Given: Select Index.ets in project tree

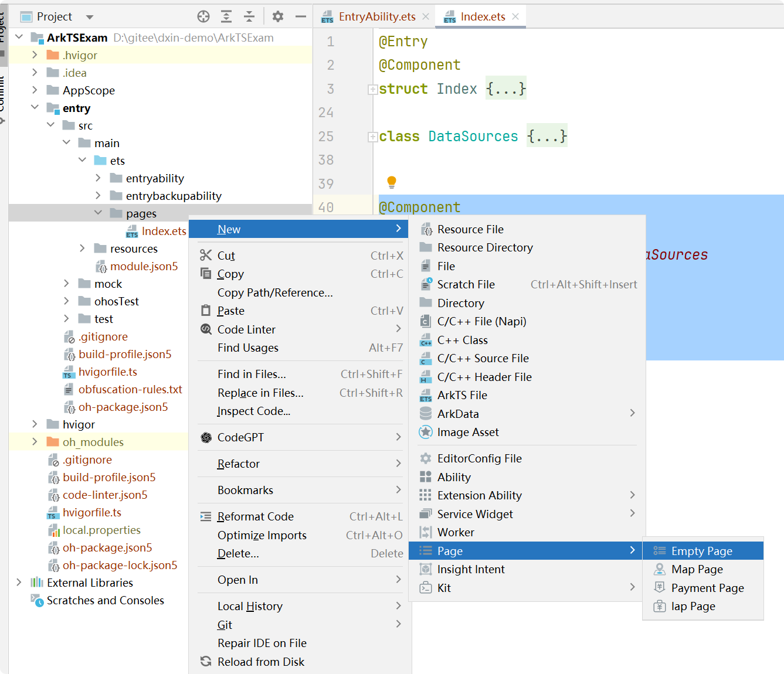Looking at the screenshot, I should coord(164,231).
